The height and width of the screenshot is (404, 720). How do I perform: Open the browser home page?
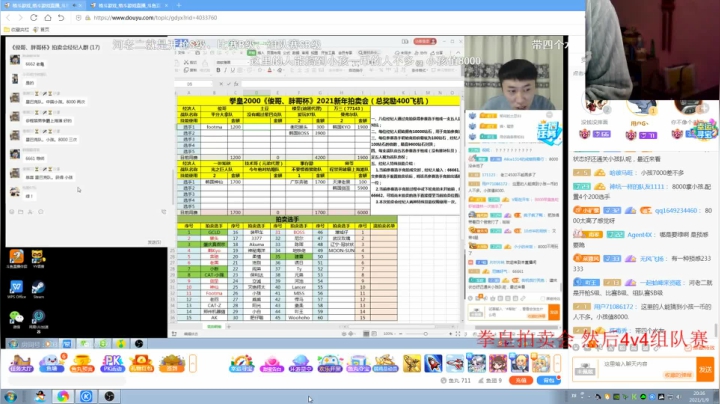point(48,17)
